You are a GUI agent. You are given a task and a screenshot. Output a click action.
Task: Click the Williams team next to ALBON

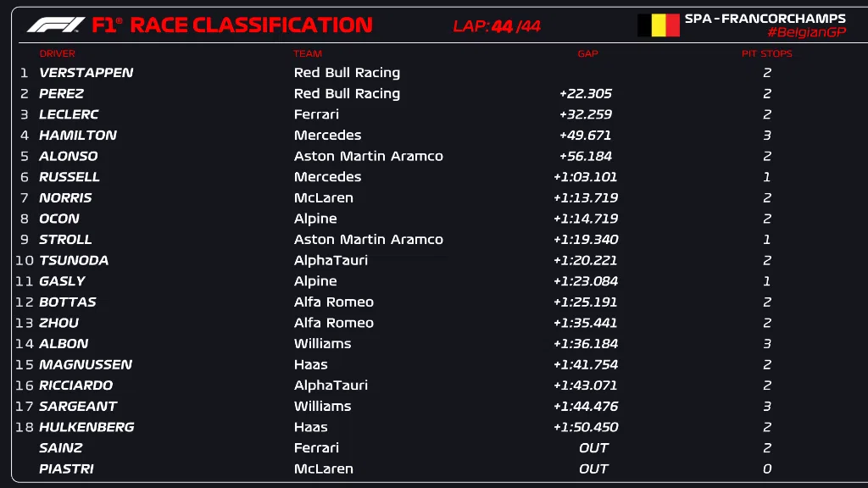click(x=322, y=344)
